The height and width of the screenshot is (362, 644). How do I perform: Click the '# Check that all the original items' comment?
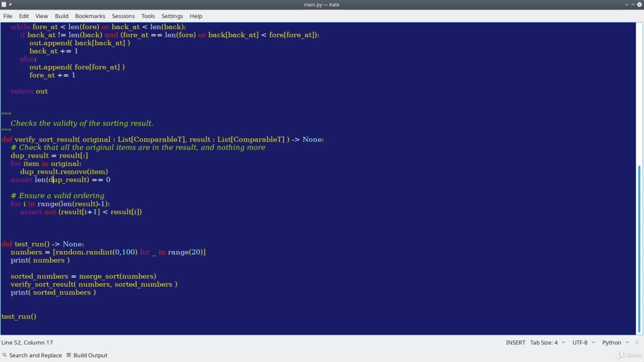[138, 147]
